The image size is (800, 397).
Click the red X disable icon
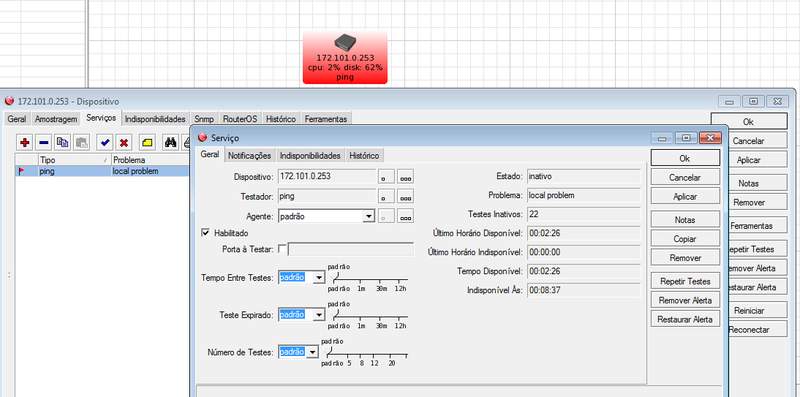pos(124,143)
